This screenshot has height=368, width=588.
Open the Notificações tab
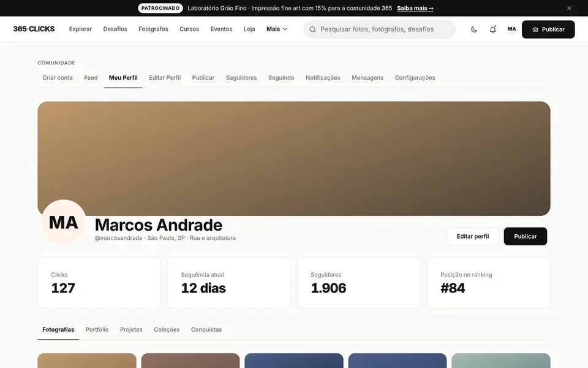(323, 78)
